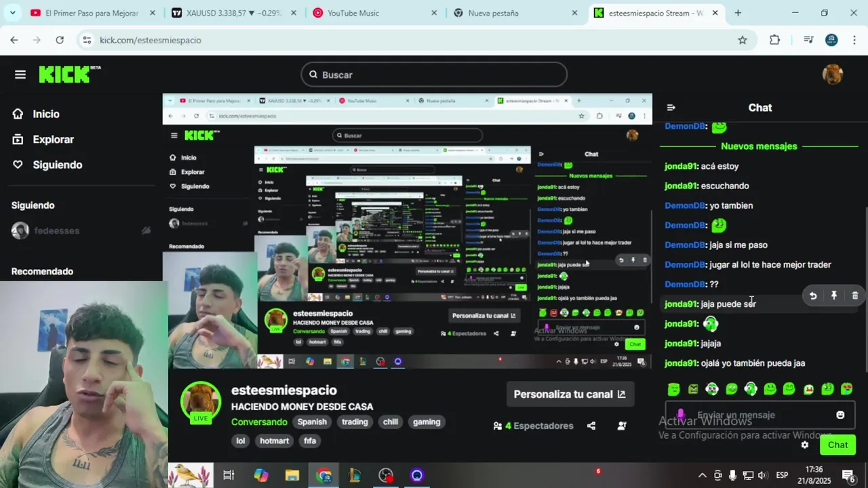Click the Personaliza tu canal button
The width and height of the screenshot is (868, 488).
pyautogui.click(x=570, y=394)
